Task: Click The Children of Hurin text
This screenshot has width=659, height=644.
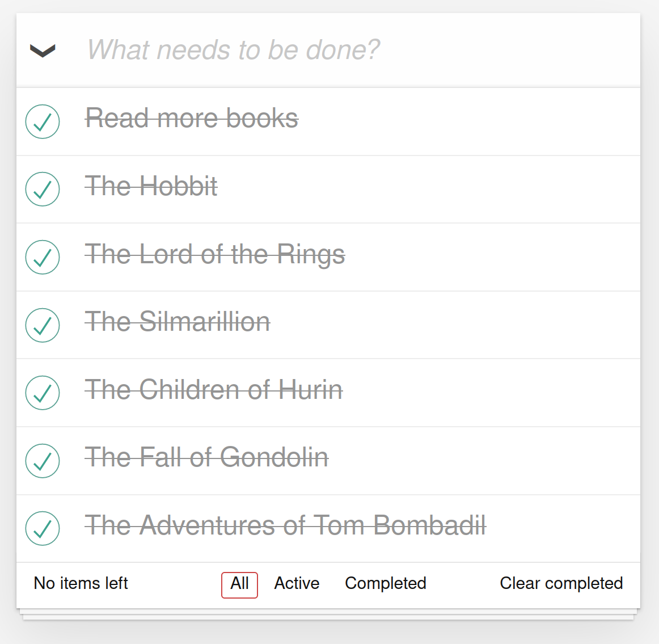Action: pyautogui.click(x=214, y=389)
